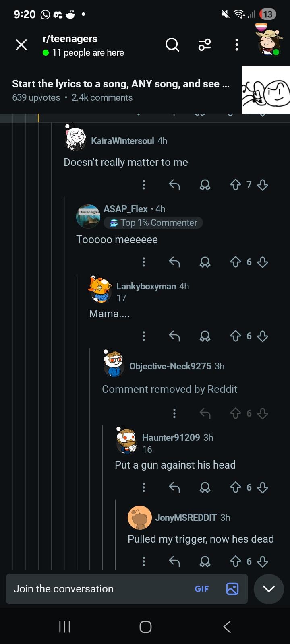Open more options on Objective-Neck9275's removed comment
The height and width of the screenshot is (644, 290).
pyautogui.click(x=174, y=413)
